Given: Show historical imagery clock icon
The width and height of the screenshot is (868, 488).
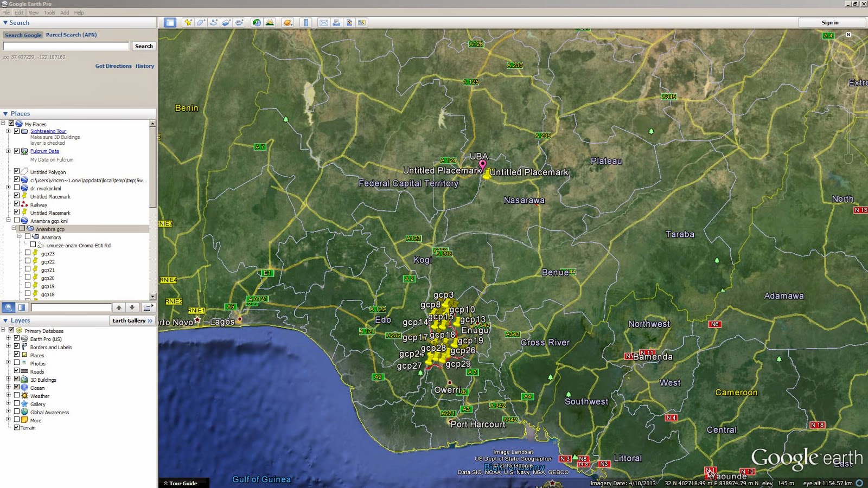Looking at the screenshot, I should click(257, 23).
